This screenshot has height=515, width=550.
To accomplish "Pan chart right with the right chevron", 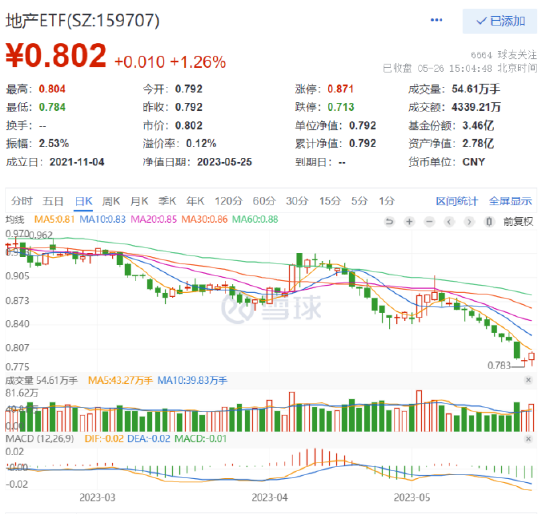I will tap(469, 222).
